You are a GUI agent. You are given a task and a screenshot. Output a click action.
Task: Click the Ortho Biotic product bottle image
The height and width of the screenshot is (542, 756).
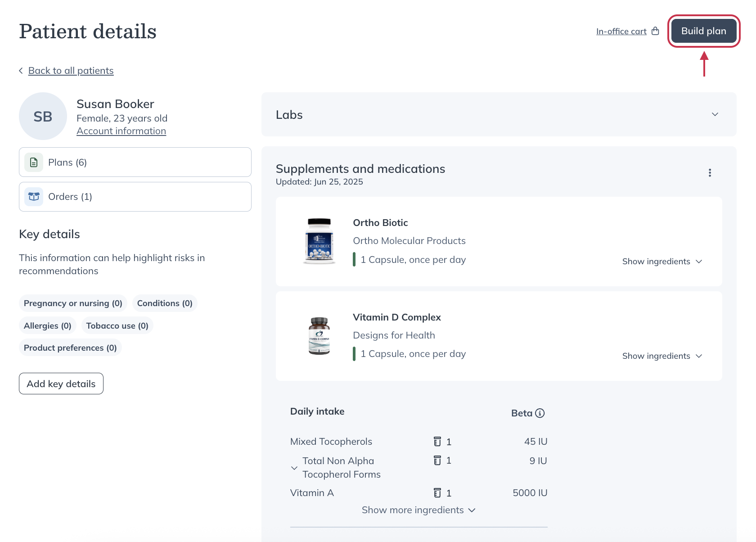coord(319,241)
